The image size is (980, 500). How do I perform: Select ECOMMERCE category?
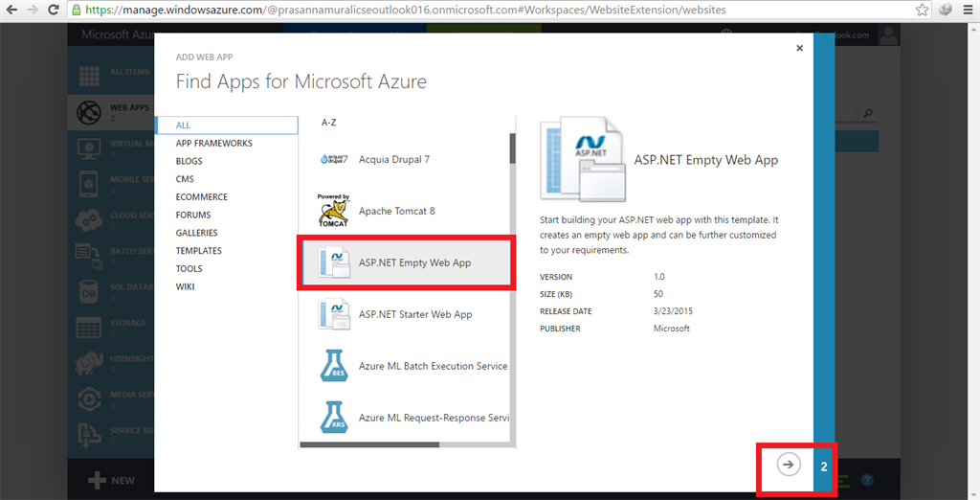pos(201,197)
